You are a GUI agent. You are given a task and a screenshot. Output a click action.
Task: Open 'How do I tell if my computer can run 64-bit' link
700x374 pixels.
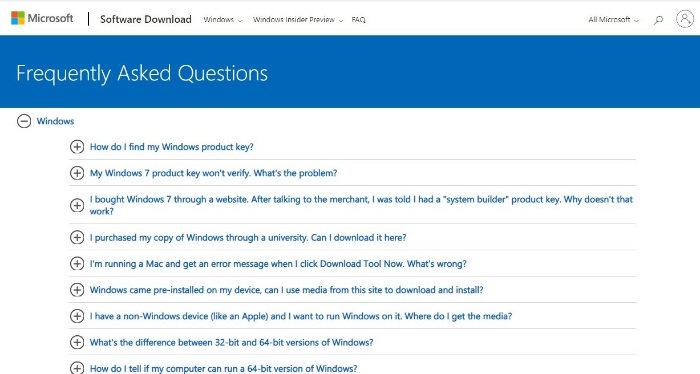point(223,369)
